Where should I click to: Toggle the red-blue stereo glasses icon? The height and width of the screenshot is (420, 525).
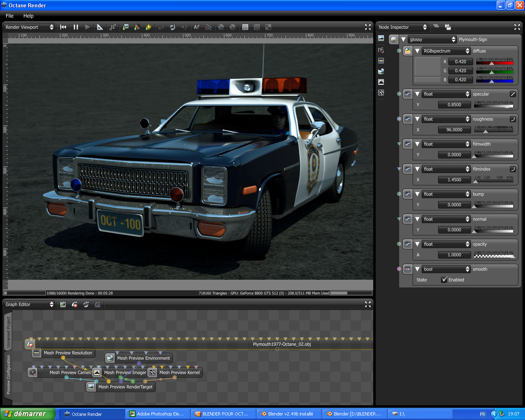(208, 27)
